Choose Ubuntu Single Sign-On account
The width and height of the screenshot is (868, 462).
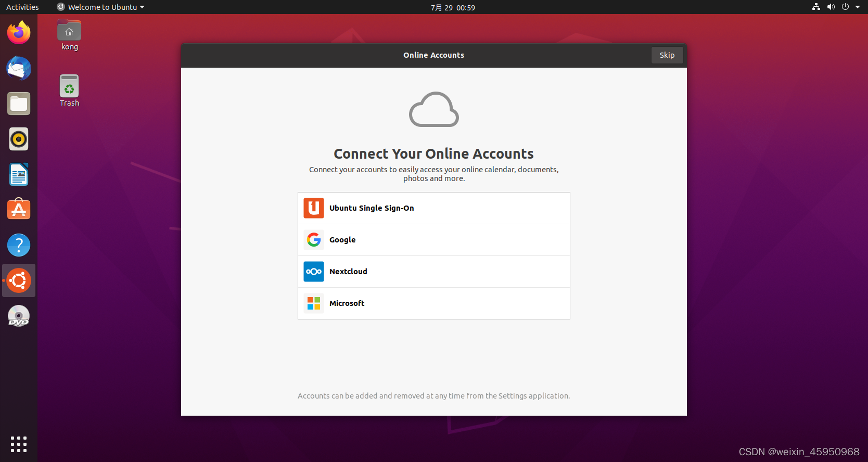[434, 208]
